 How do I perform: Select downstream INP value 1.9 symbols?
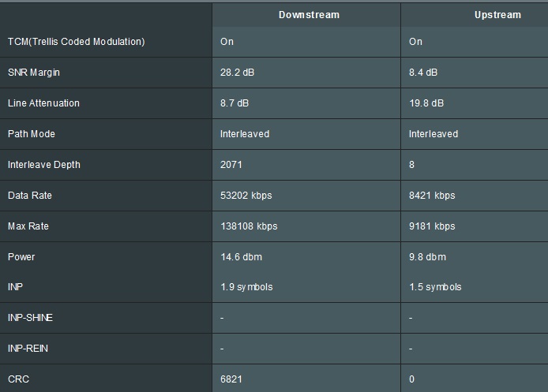tap(246, 286)
